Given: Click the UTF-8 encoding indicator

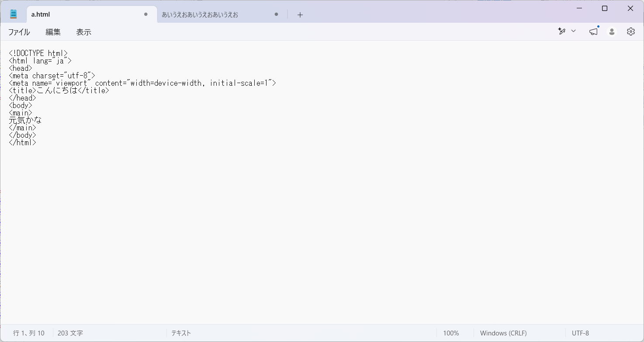Looking at the screenshot, I should pos(580,333).
